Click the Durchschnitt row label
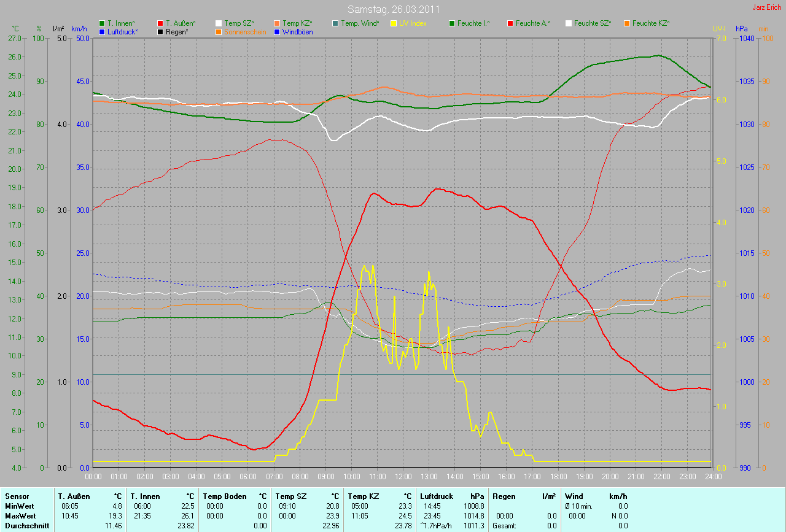786x532 pixels. (x=27, y=526)
